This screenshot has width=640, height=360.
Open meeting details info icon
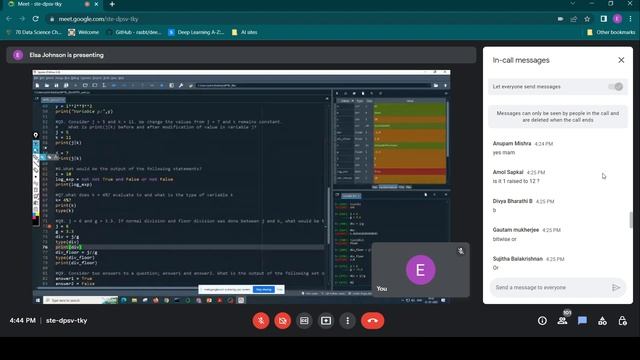click(x=542, y=321)
